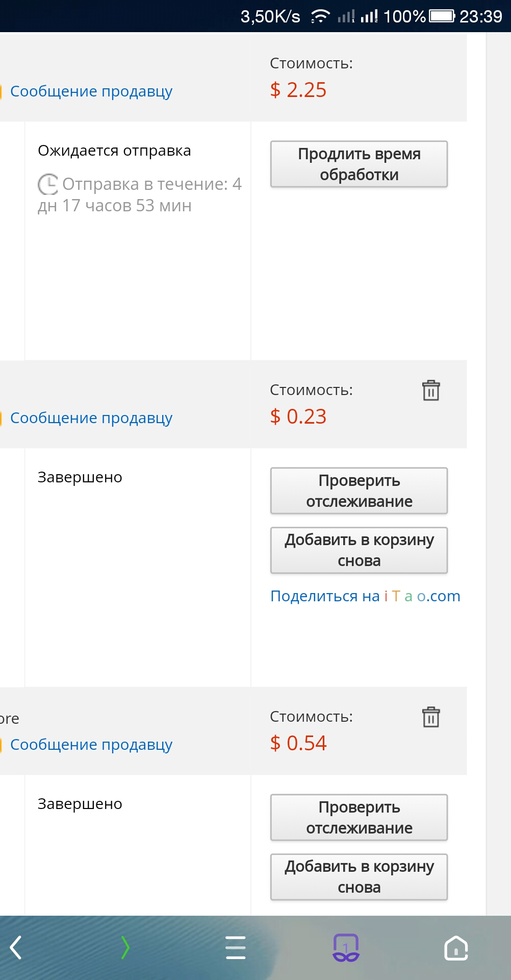Check tracking for the $0.54 order

pos(359,818)
